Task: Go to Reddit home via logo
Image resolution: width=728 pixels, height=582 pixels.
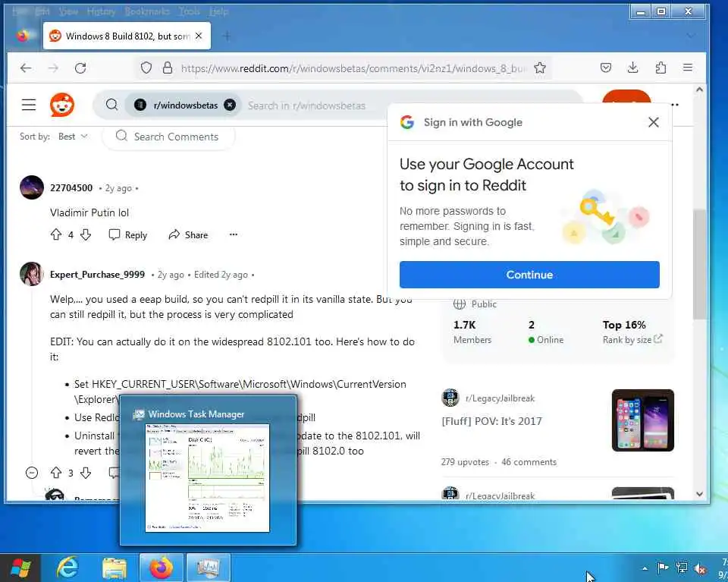Action: click(62, 105)
